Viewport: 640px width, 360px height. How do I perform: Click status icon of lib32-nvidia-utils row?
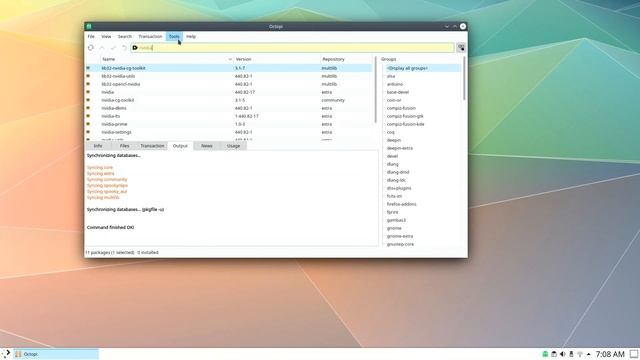click(88, 76)
